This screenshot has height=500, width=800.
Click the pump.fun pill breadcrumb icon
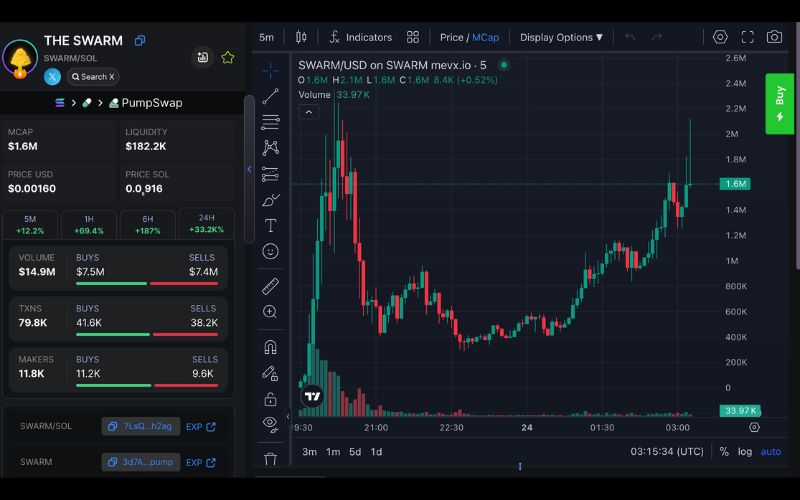click(x=87, y=103)
